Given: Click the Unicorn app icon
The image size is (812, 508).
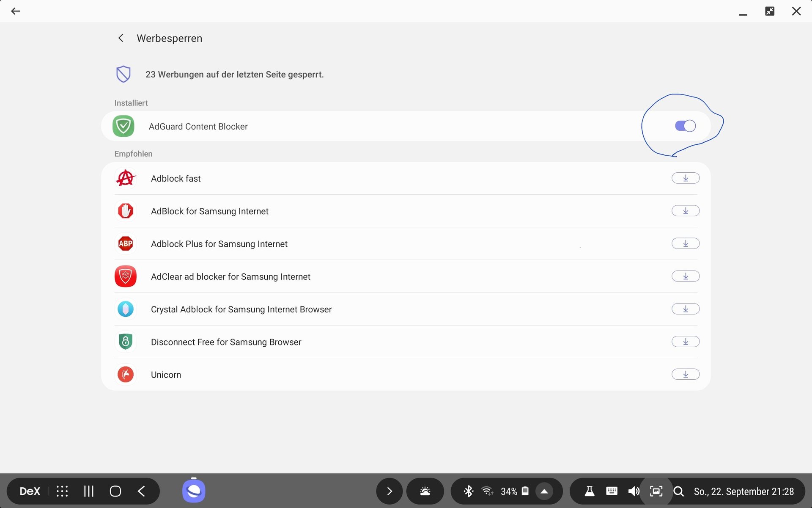Looking at the screenshot, I should click(126, 374).
